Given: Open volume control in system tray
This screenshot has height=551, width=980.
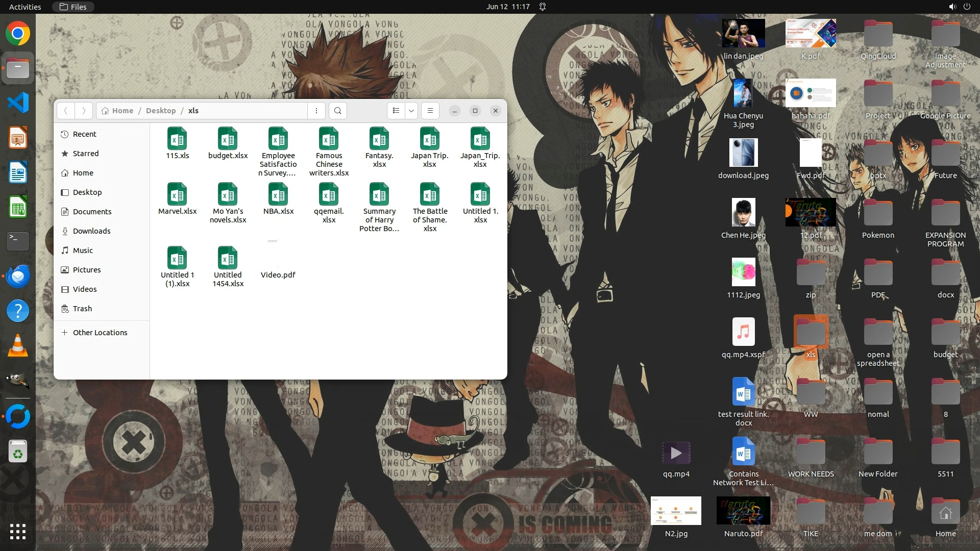Looking at the screenshot, I should [x=952, y=7].
